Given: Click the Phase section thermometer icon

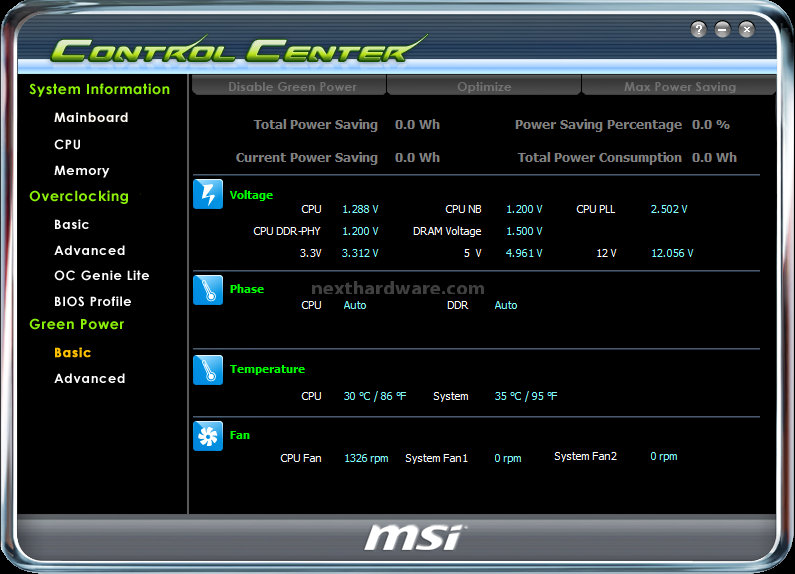Looking at the screenshot, I should coord(208,290).
